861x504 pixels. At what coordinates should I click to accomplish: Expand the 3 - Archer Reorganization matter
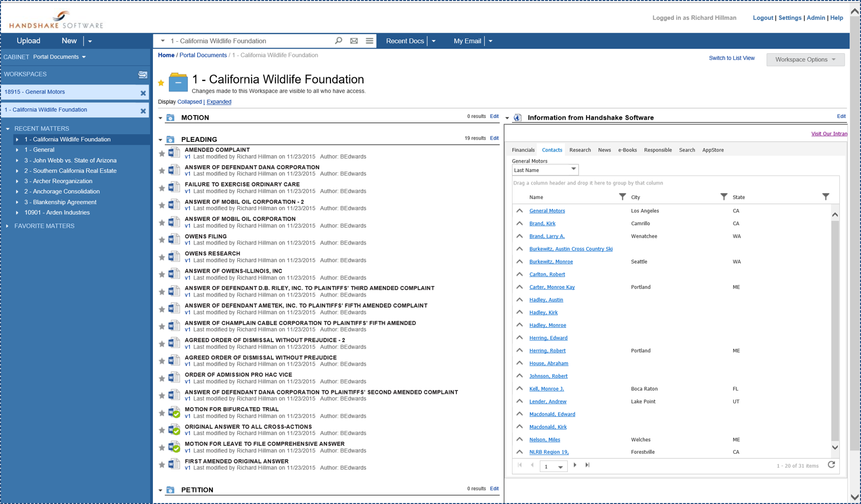coord(17,181)
